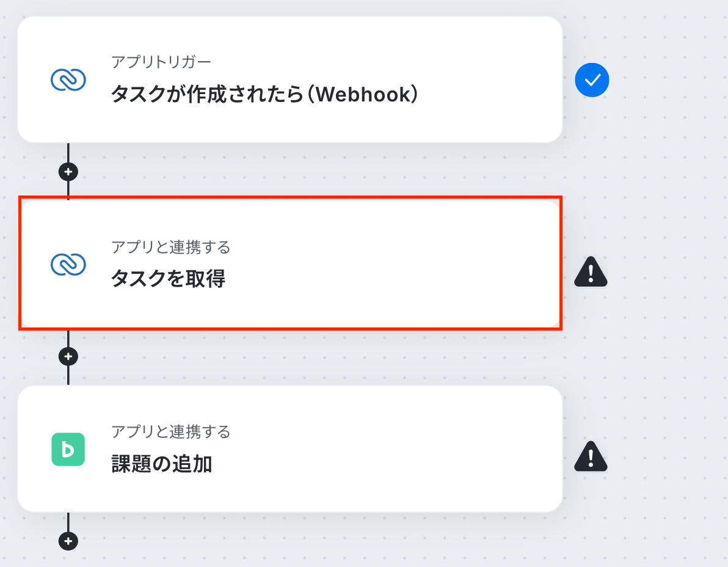
Task: Open the タスクを取得 step title
Action: pyautogui.click(x=168, y=279)
